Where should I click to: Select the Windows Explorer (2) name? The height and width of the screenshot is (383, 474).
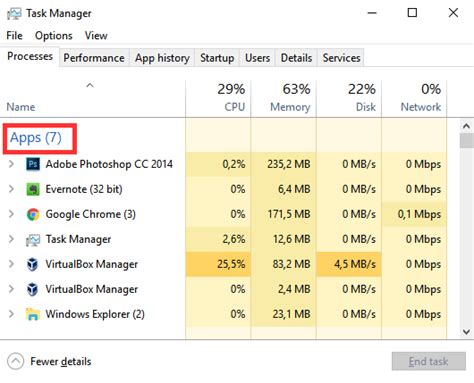point(95,314)
